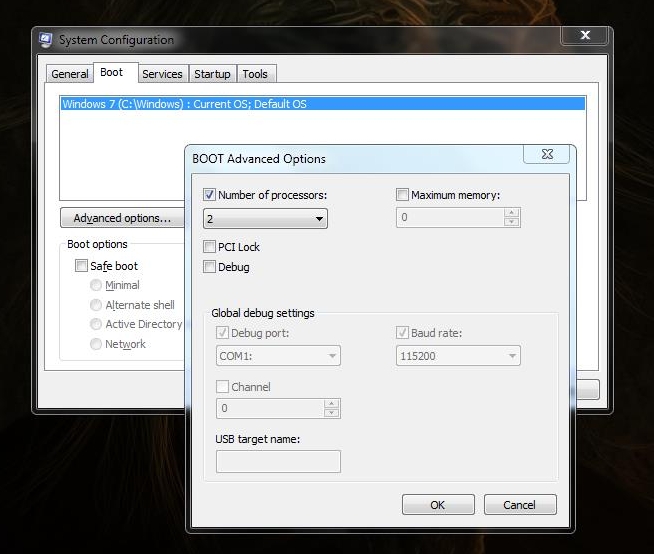This screenshot has width=654, height=554.
Task: Enable the Debug checkbox
Action: (x=209, y=267)
